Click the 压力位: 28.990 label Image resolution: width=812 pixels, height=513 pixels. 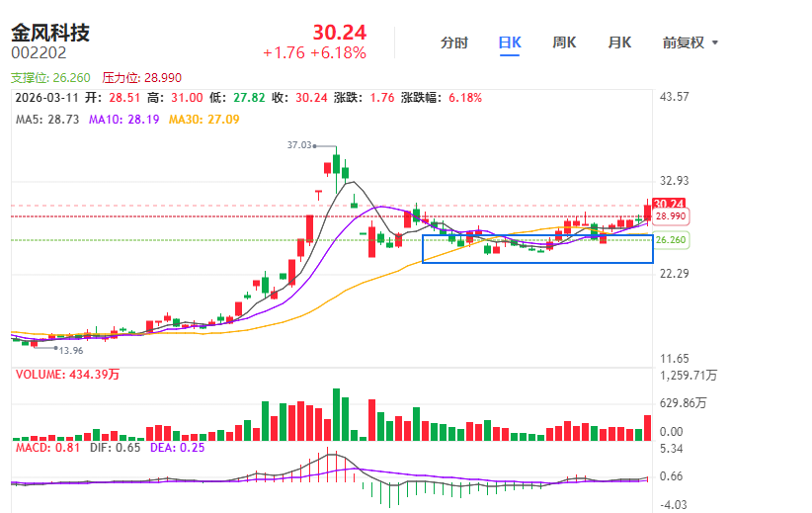(x=142, y=78)
